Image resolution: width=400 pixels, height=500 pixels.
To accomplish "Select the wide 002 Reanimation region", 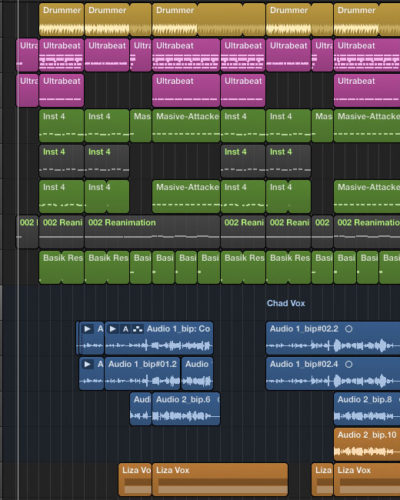I will click(x=152, y=232).
